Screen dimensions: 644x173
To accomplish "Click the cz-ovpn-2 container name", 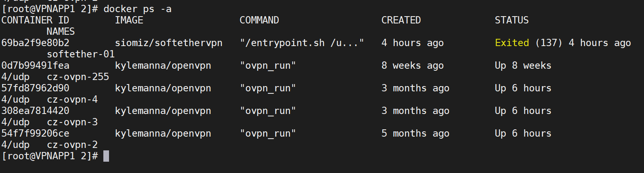I will point(72,145).
